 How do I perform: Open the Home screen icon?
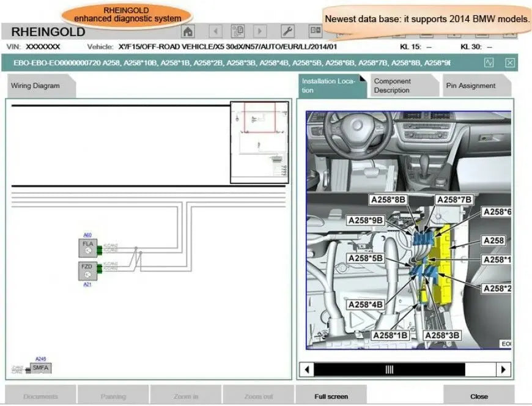pos(188,31)
